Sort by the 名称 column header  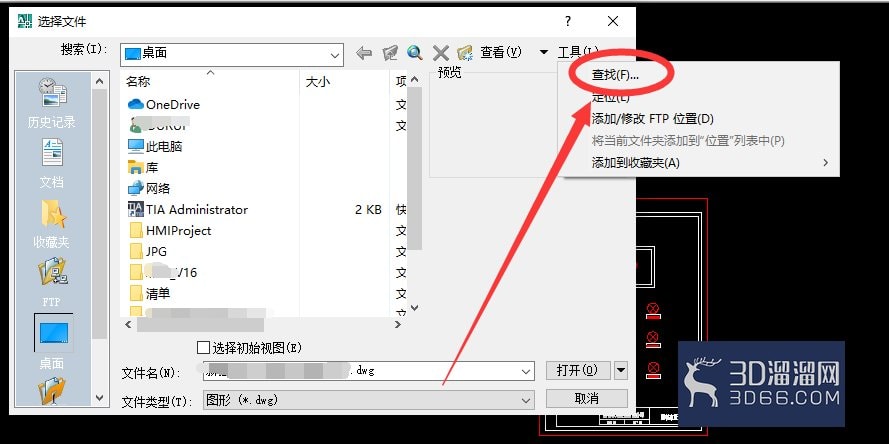point(138,82)
